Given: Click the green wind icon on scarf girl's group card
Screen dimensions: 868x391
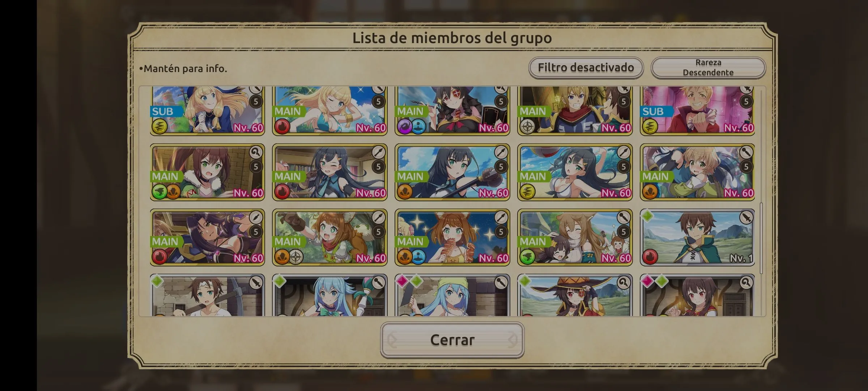Looking at the screenshot, I should point(527,257).
